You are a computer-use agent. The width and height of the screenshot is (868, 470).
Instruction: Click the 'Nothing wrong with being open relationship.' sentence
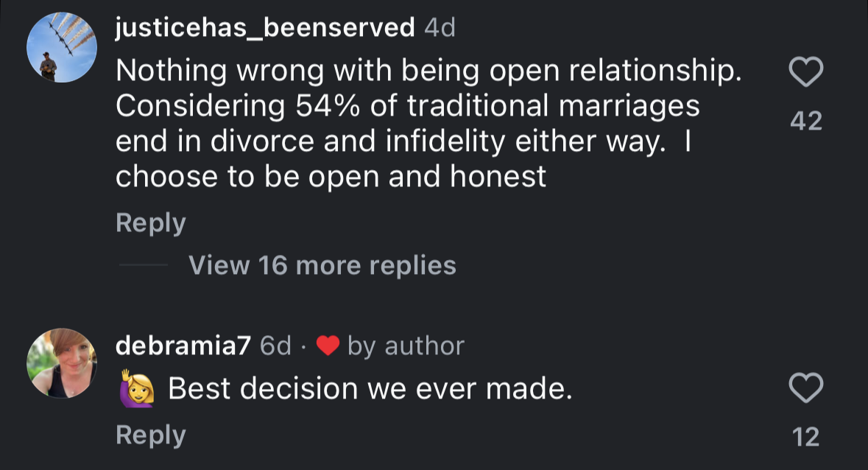point(427,71)
